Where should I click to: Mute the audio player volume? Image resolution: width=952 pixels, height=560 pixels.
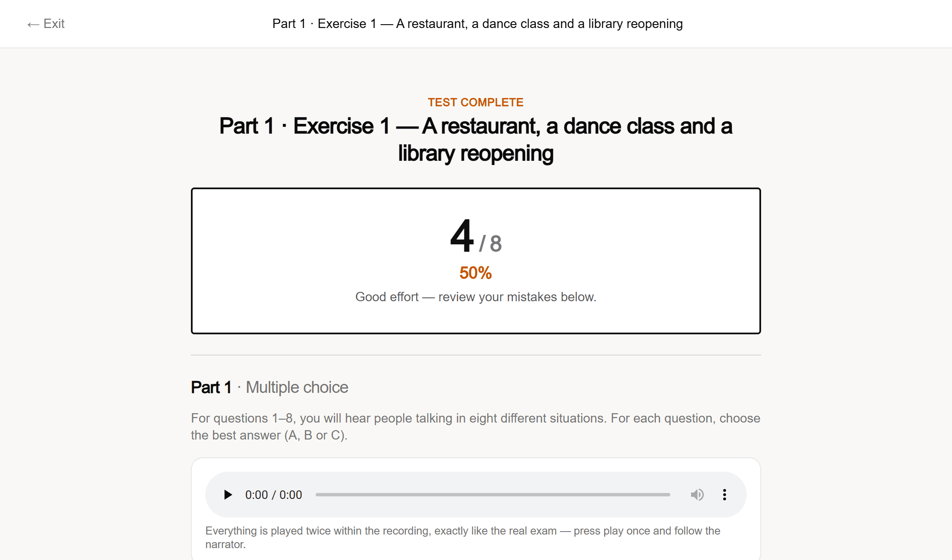click(x=697, y=495)
